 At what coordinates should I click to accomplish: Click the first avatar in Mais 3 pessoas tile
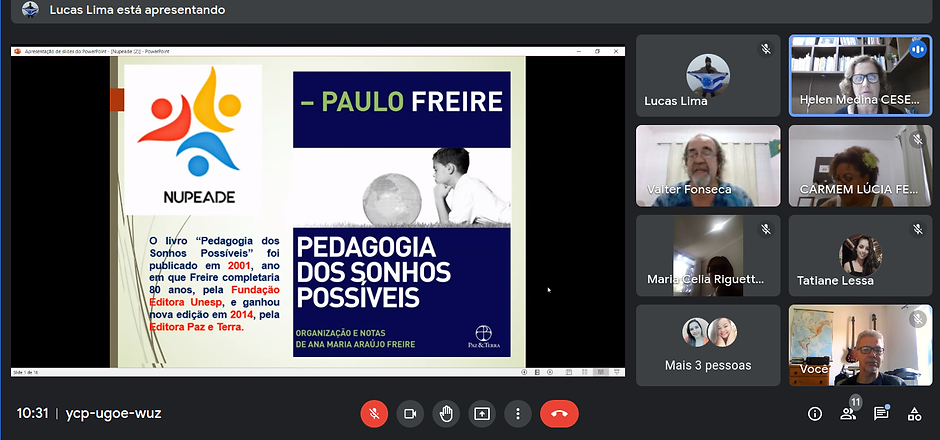(x=696, y=333)
